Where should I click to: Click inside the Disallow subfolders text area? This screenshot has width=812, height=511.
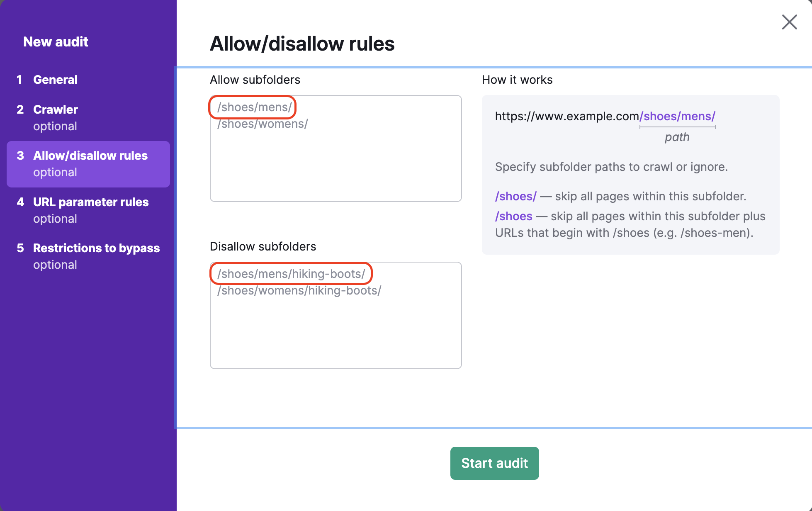point(335,332)
